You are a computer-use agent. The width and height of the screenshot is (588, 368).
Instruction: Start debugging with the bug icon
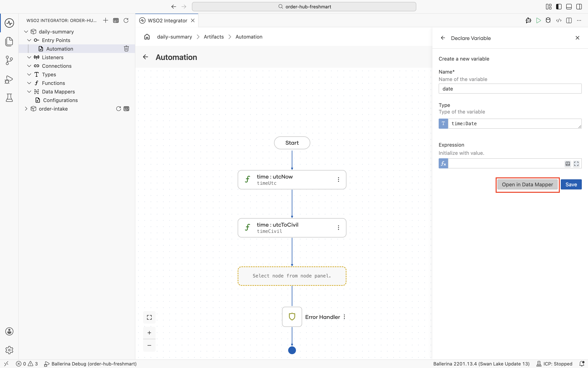click(x=548, y=20)
